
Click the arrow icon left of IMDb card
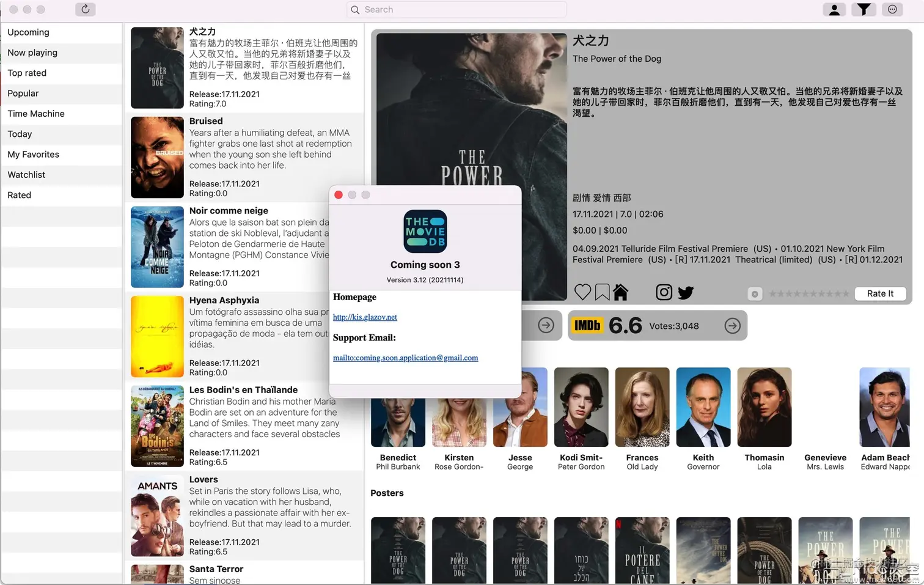pyautogui.click(x=546, y=326)
